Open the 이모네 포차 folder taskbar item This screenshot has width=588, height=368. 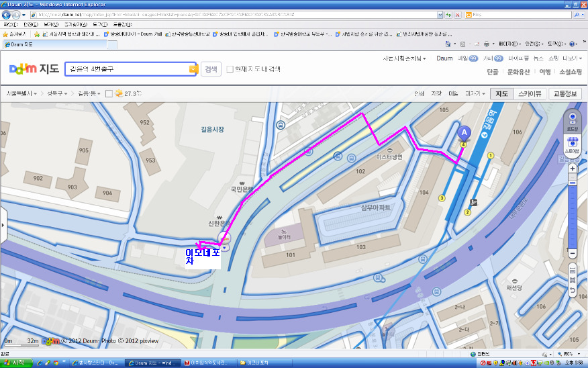pos(264,363)
